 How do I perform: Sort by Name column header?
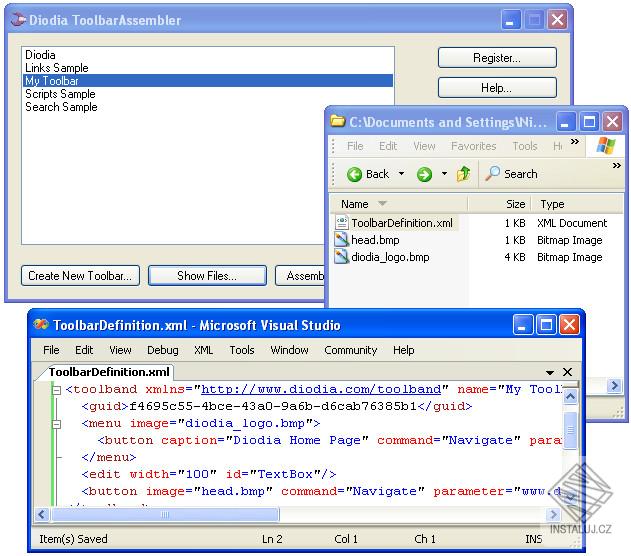click(398, 204)
